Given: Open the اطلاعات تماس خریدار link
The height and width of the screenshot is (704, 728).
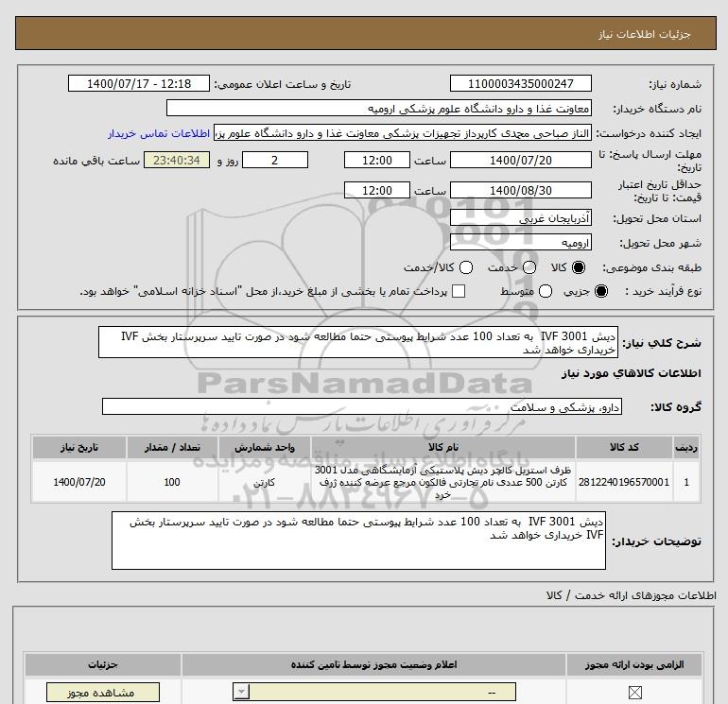Looking at the screenshot, I should pos(159,133).
